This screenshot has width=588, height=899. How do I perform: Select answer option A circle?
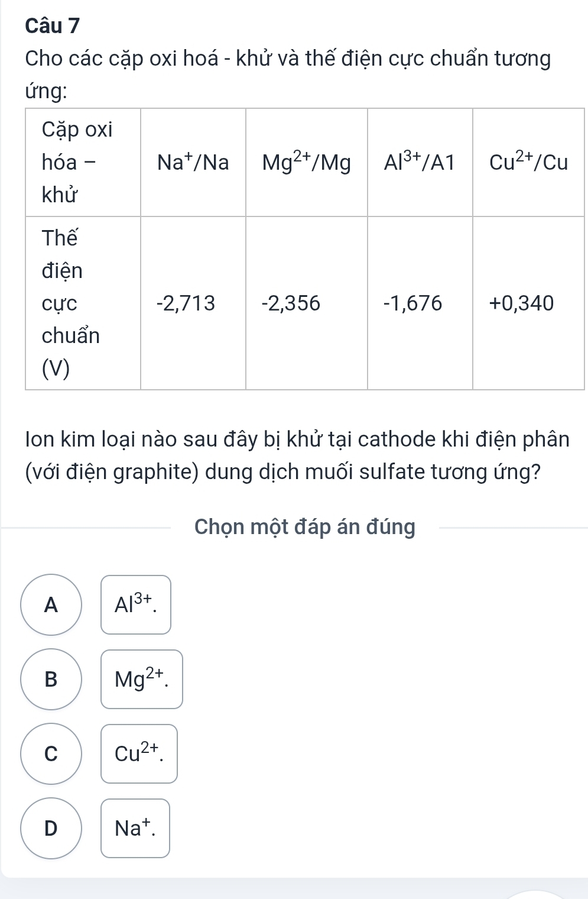click(51, 604)
